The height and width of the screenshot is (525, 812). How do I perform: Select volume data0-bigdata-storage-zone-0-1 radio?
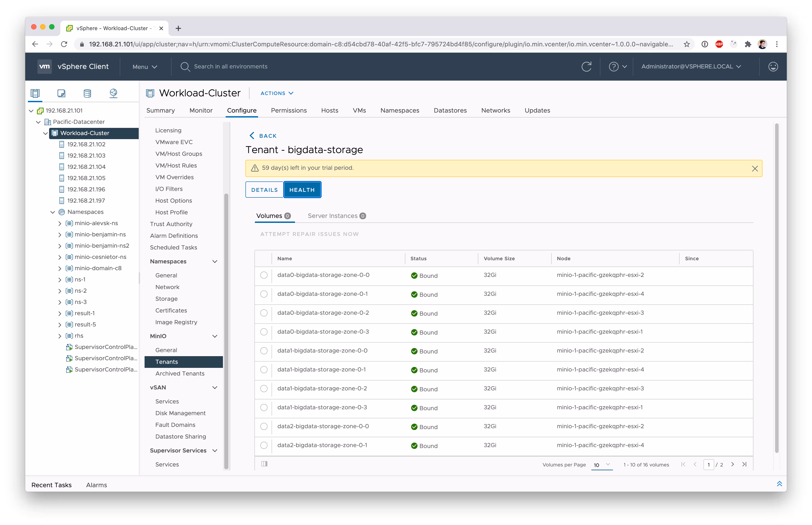pyautogui.click(x=264, y=294)
